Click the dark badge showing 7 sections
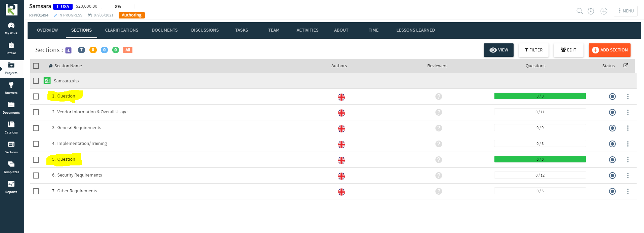The image size is (644, 233). pos(82,50)
